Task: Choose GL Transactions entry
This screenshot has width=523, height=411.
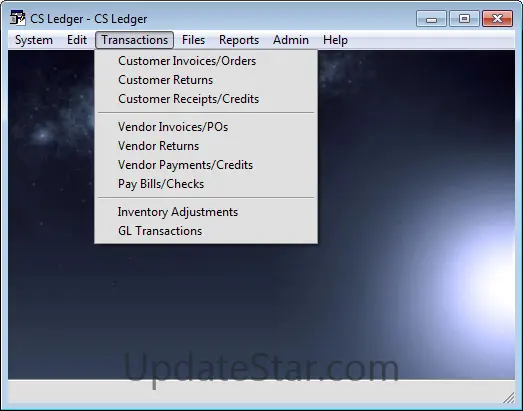Action: pos(206,231)
